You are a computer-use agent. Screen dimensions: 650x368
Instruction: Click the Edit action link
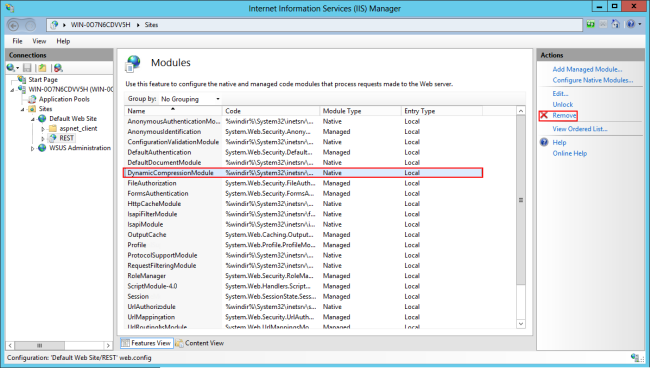[x=560, y=94]
